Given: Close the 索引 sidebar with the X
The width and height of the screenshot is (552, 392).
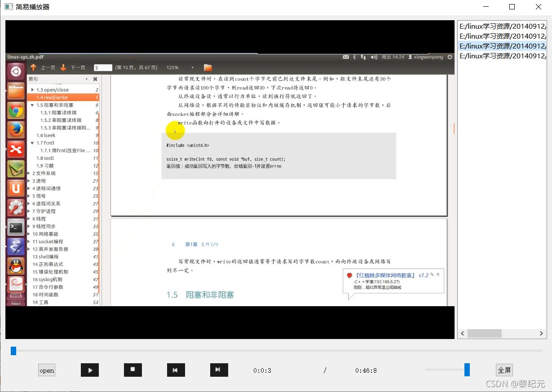Looking at the screenshot, I should click(x=95, y=79).
